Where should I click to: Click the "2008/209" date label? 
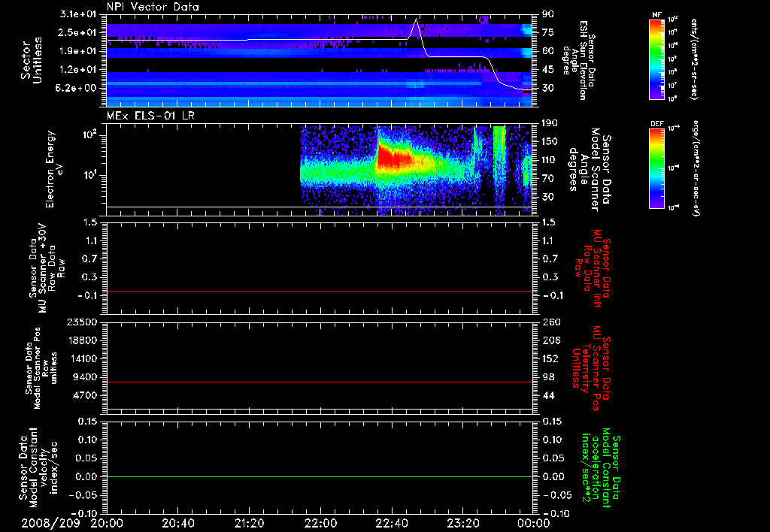point(50,523)
